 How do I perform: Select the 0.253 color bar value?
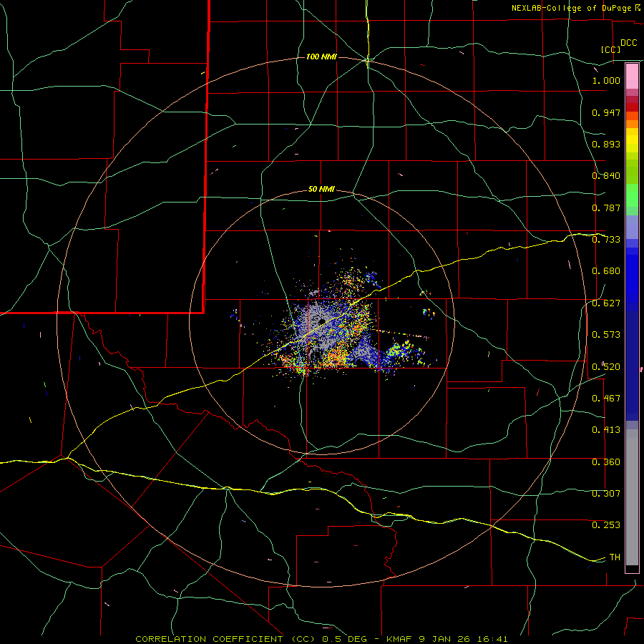pyautogui.click(x=606, y=525)
